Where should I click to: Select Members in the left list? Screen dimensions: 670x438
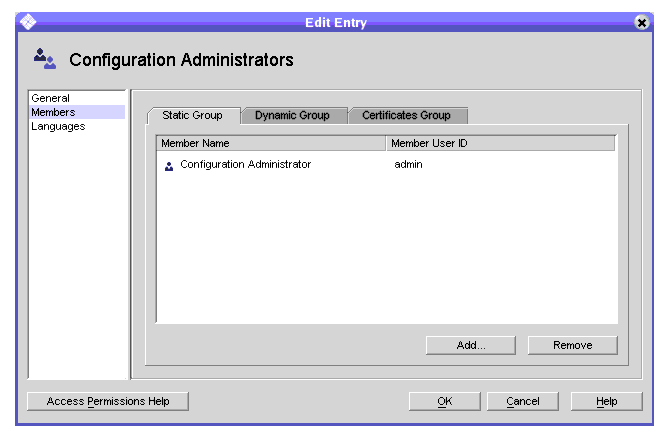point(77,112)
